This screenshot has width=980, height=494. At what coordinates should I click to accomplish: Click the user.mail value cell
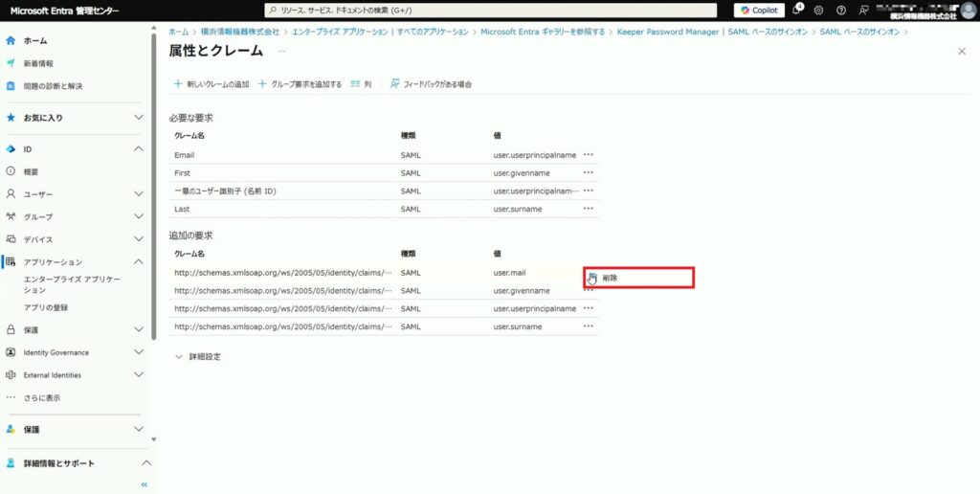click(509, 273)
